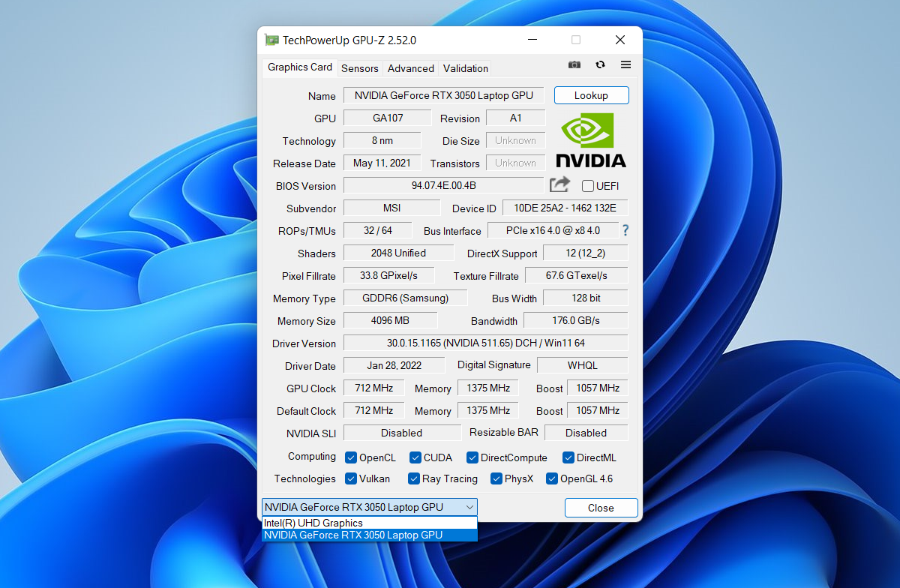Click the Shaders field showing 2048 Unified

[399, 253]
